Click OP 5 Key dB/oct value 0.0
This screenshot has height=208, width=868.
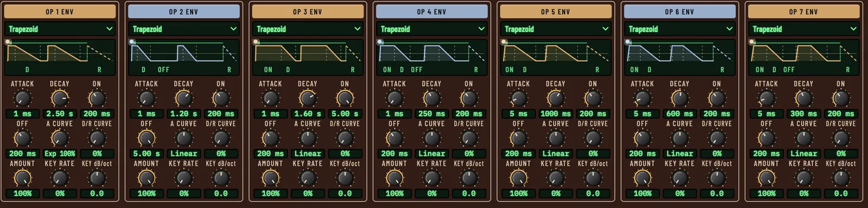(593, 193)
